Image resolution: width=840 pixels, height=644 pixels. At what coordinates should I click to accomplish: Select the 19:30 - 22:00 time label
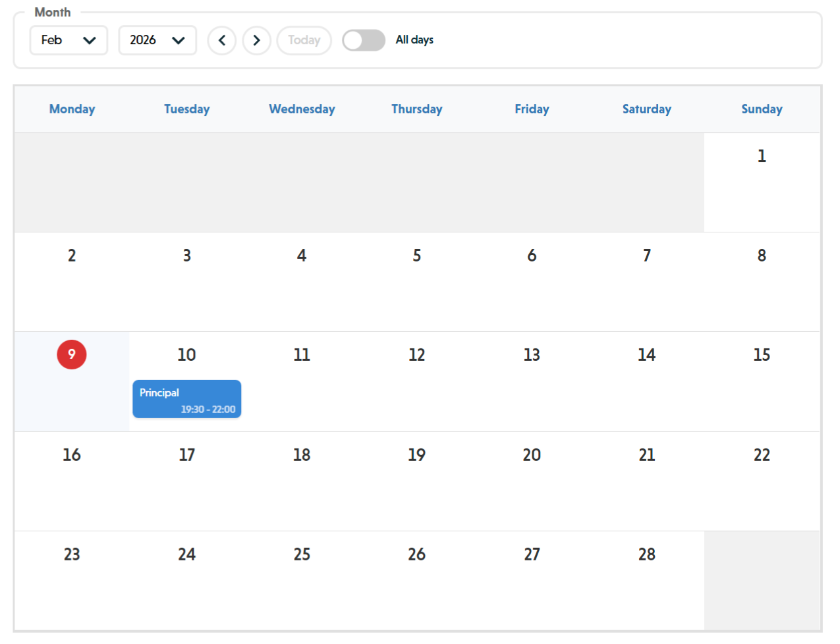(208, 408)
